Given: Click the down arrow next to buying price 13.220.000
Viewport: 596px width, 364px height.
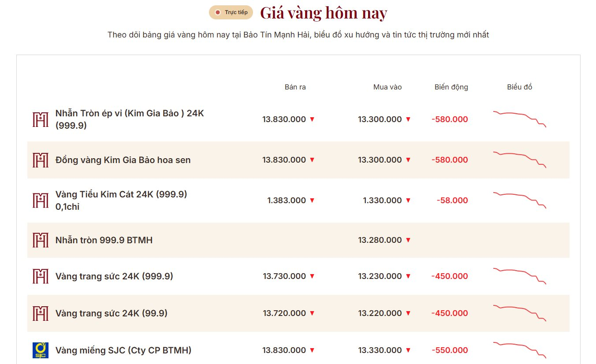Looking at the screenshot, I should click(x=408, y=313).
